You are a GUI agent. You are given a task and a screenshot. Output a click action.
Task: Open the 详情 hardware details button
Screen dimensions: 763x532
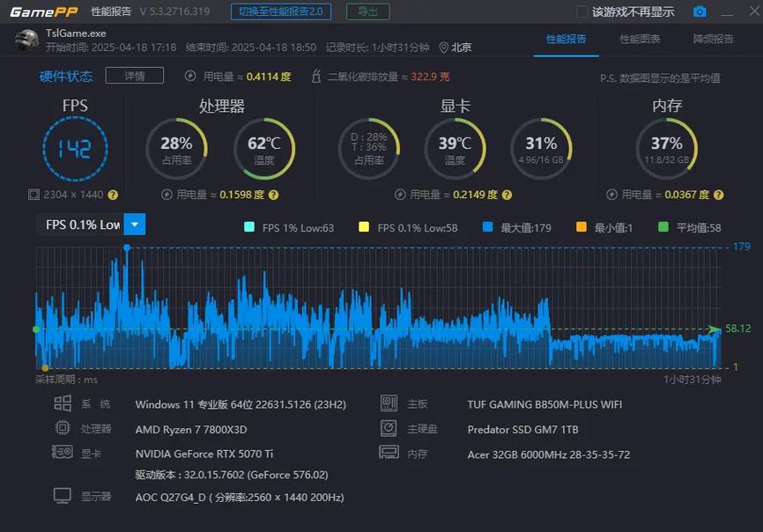tap(134, 76)
